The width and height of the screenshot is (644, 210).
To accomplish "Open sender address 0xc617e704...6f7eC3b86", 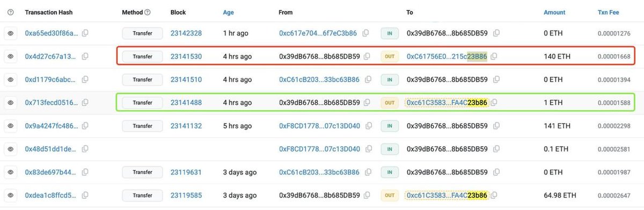I will click(318, 33).
